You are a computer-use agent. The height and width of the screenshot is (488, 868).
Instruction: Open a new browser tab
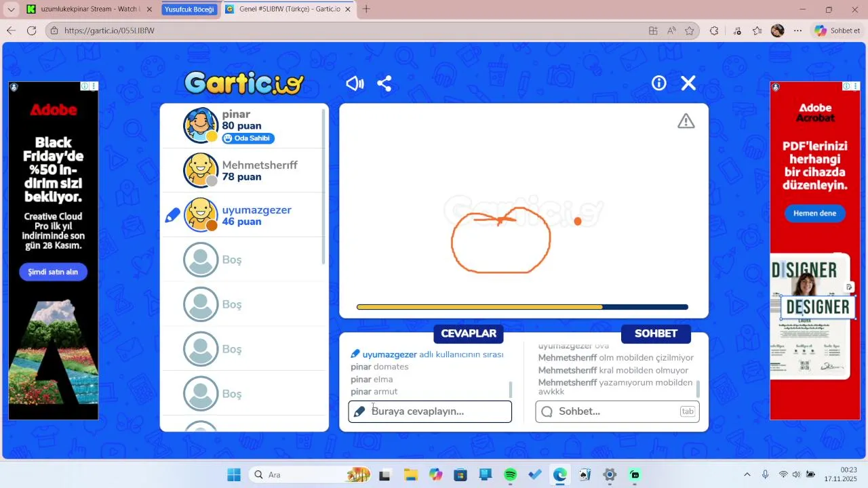(x=366, y=9)
